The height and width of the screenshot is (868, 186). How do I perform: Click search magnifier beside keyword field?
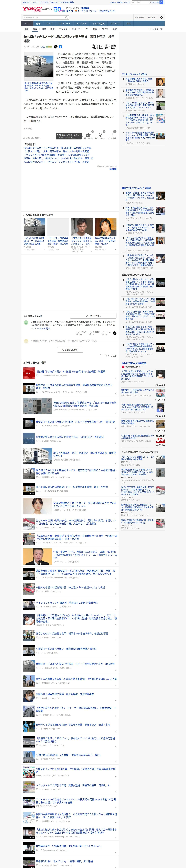point(66,18)
